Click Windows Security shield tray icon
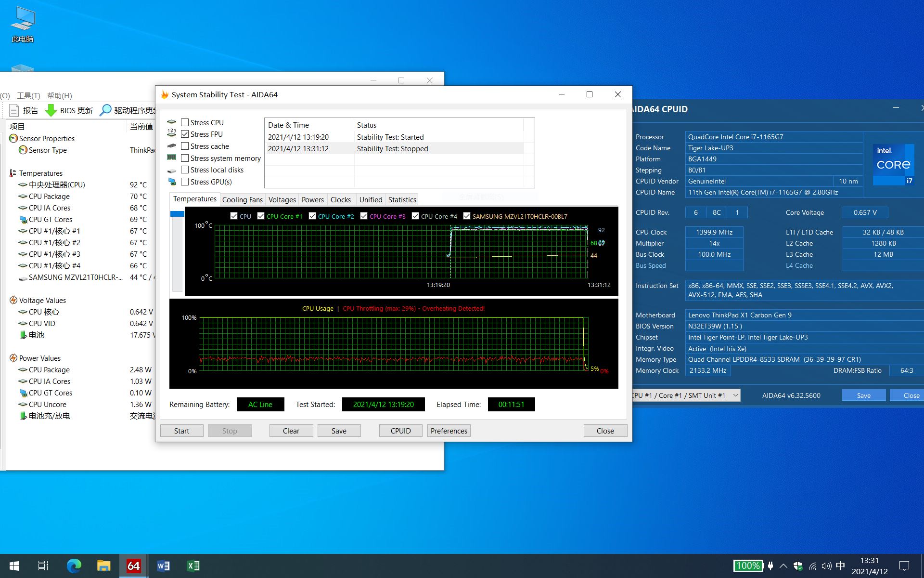924x578 pixels. tap(798, 566)
